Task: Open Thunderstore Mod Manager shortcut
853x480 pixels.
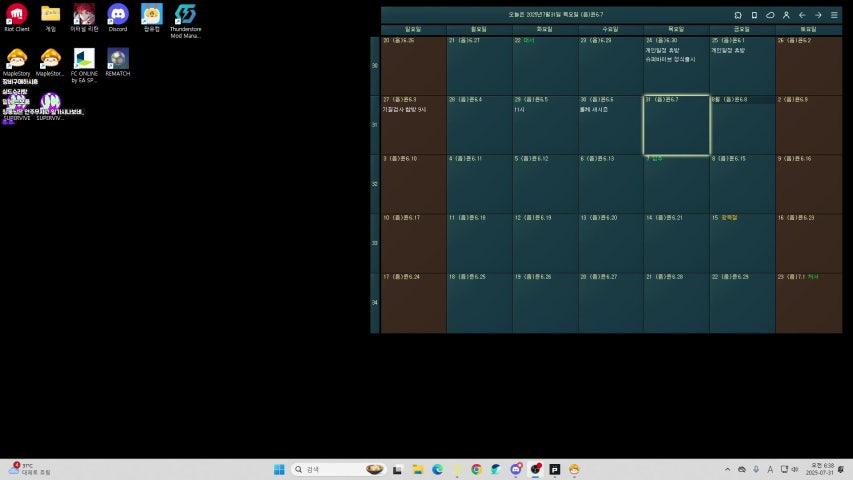Action: coord(186,21)
